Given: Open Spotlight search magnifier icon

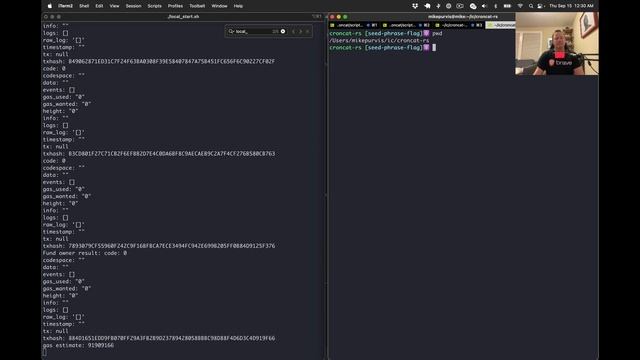Looking at the screenshot, I should (531, 6).
